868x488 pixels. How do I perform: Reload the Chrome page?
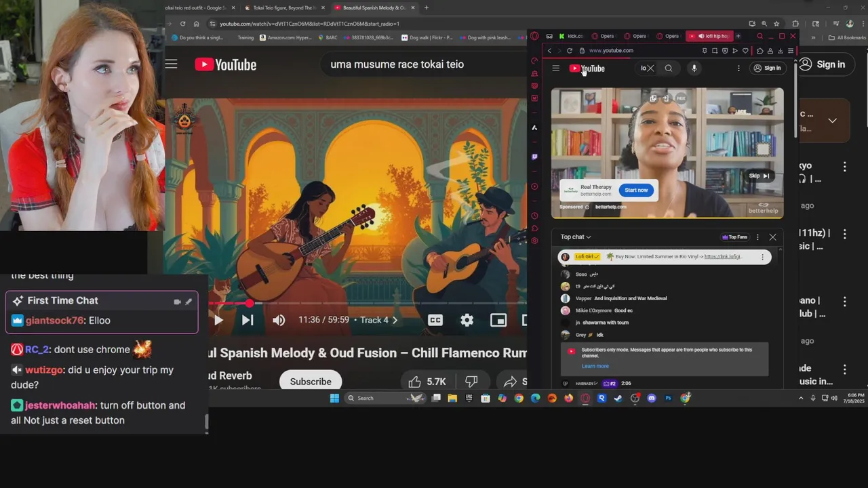182,24
